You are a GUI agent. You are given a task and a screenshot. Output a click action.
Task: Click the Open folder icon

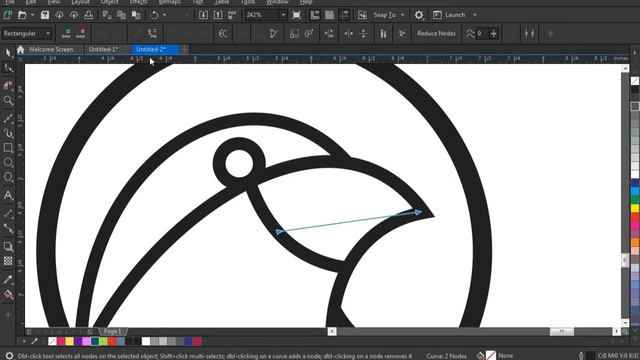(22, 15)
